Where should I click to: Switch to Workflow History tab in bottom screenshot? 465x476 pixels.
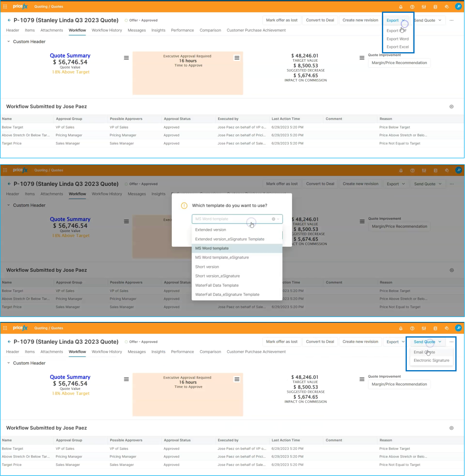click(x=107, y=352)
